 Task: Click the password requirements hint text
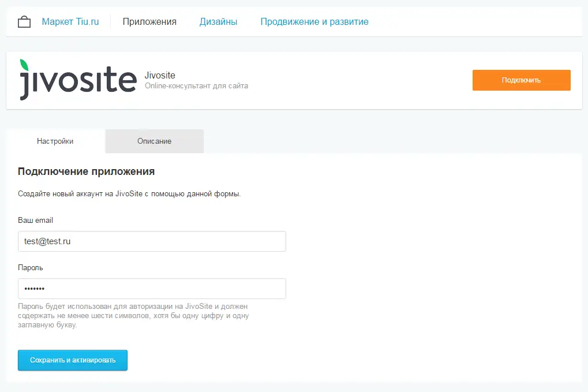pyautogui.click(x=133, y=315)
